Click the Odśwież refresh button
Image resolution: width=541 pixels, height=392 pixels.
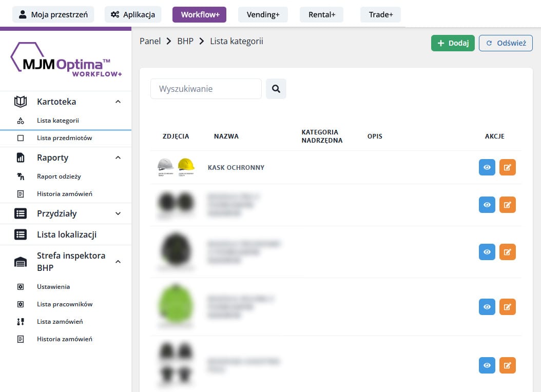point(506,43)
